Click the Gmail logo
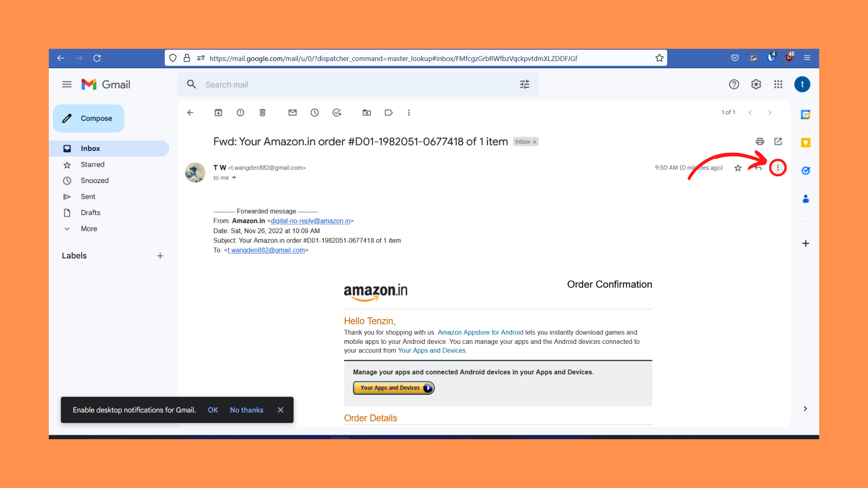This screenshot has height=488, width=868. click(x=106, y=84)
